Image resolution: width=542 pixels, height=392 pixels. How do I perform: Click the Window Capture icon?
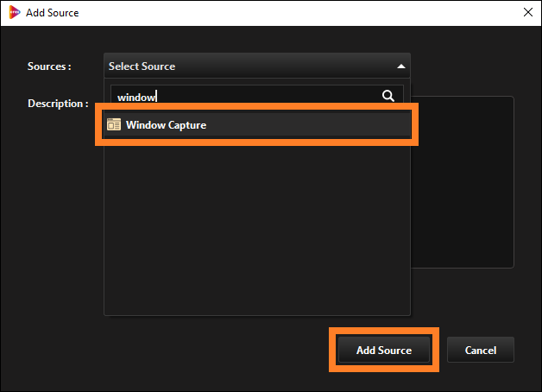(x=114, y=124)
